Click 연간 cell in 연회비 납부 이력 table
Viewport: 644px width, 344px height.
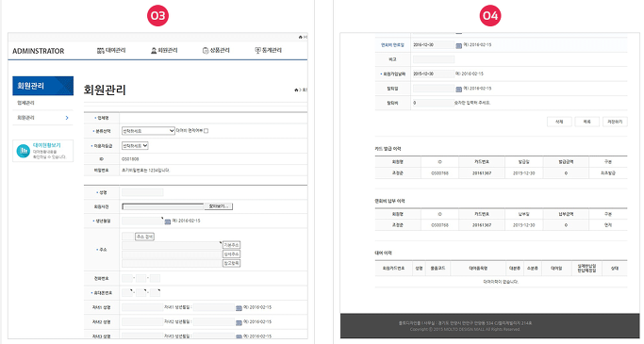[x=608, y=225]
